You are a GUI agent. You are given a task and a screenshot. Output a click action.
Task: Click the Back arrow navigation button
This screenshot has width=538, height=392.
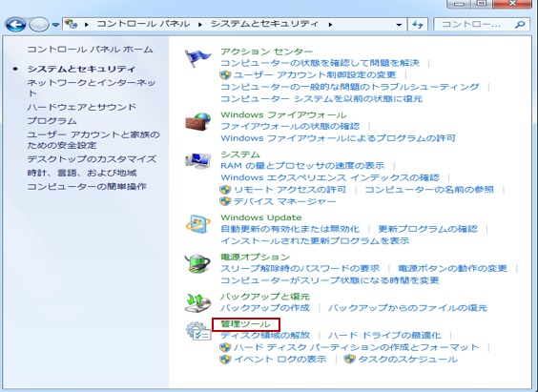15,25
